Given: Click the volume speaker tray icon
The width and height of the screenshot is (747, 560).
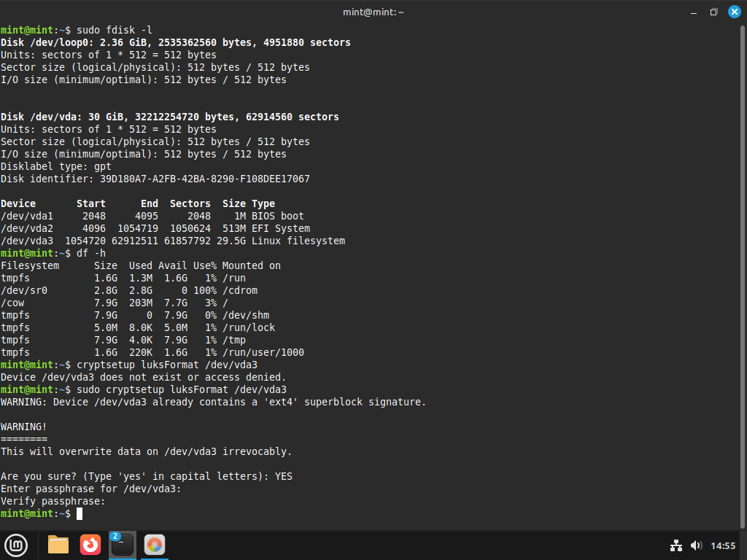Looking at the screenshot, I should (695, 545).
